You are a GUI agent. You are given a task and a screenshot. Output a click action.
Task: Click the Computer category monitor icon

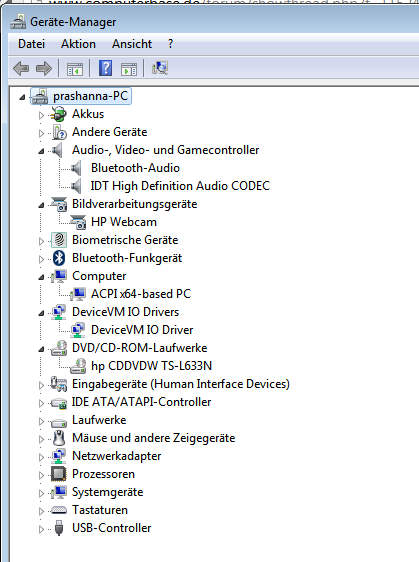[x=59, y=276]
